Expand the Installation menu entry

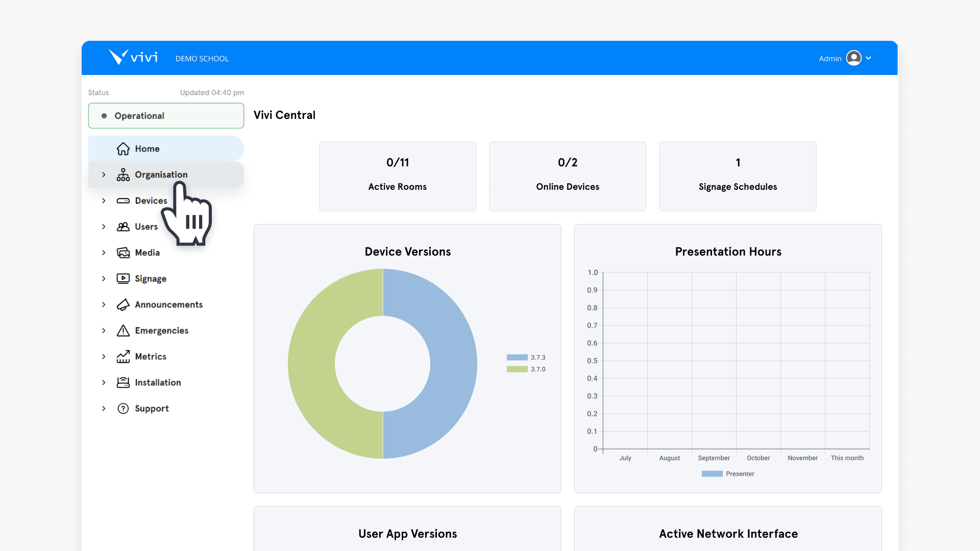tap(104, 382)
